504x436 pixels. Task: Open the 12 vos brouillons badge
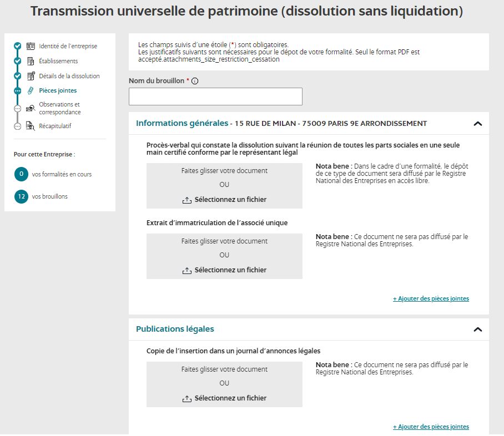21,196
